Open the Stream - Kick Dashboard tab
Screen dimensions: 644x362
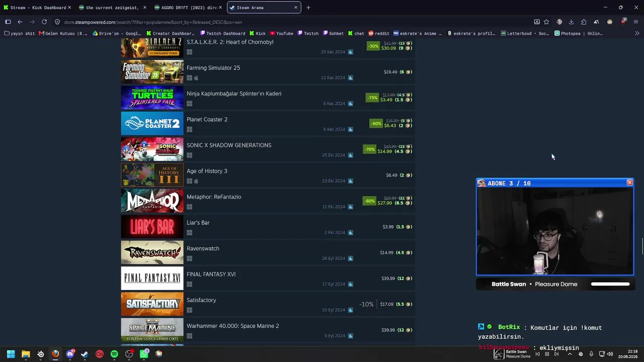(x=38, y=8)
